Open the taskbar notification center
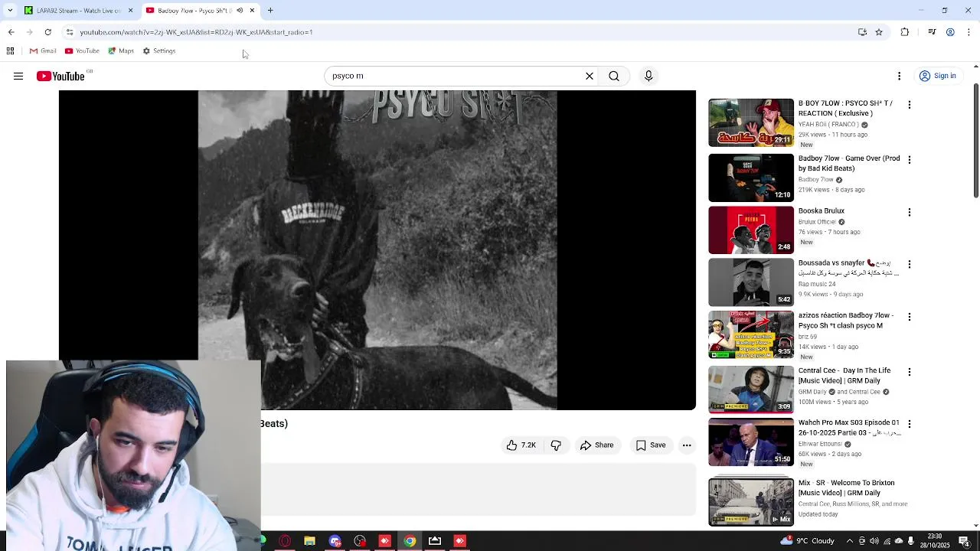The width and height of the screenshot is (980, 551). pos(964,541)
